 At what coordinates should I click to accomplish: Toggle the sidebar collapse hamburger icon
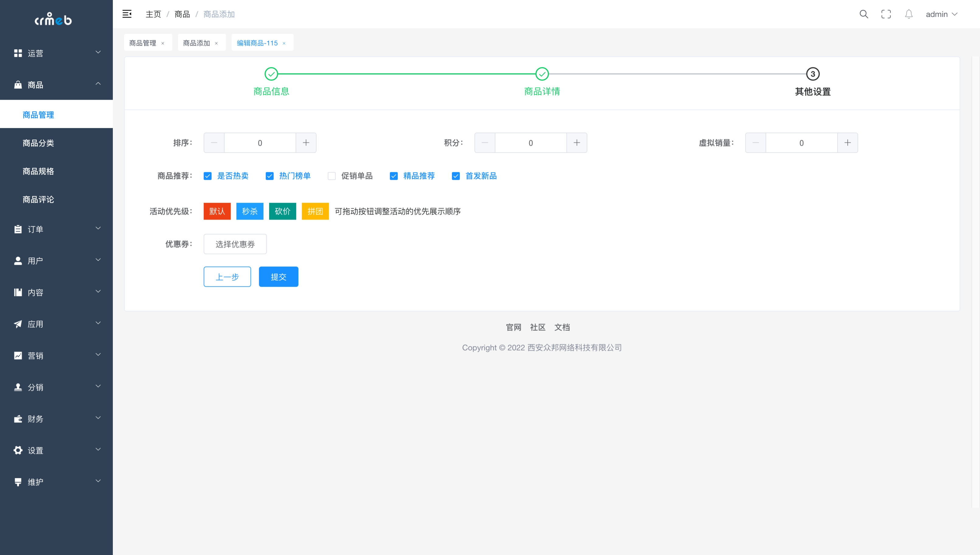127,14
